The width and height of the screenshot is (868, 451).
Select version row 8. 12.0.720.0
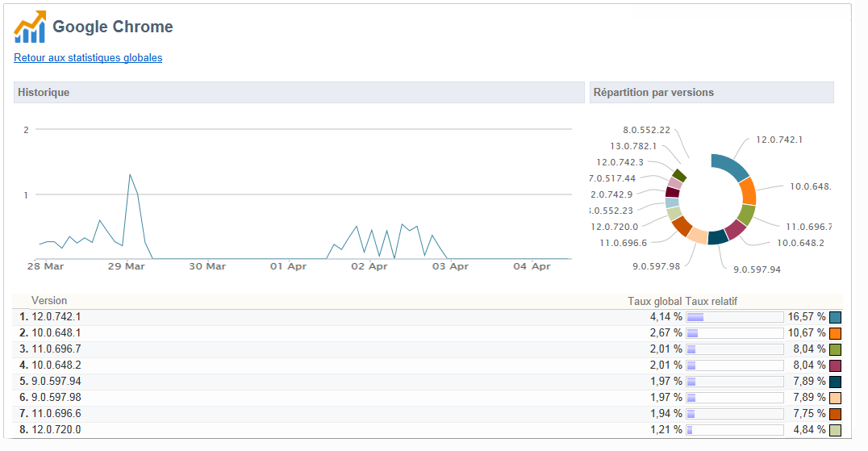click(428, 429)
